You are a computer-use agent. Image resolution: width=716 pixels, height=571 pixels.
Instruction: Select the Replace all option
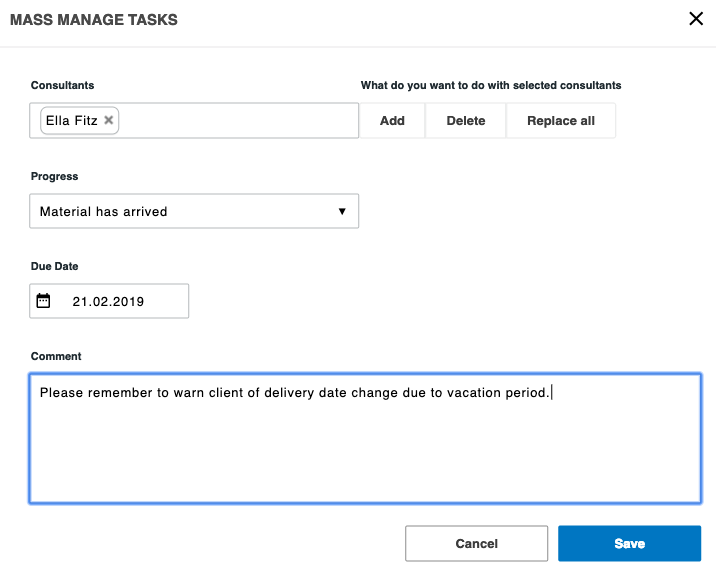[x=560, y=121]
